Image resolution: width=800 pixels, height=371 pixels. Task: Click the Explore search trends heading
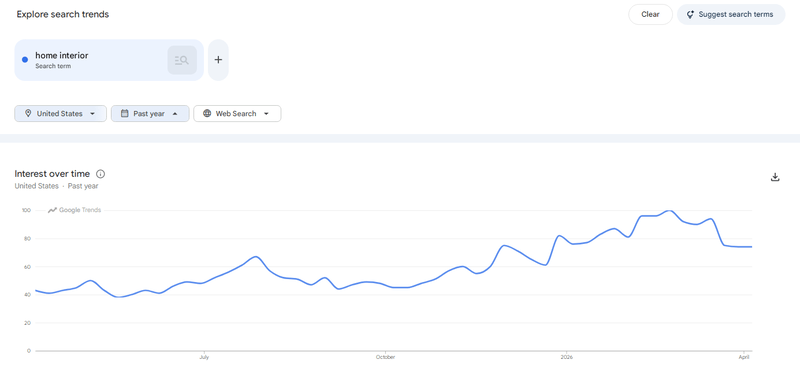[x=63, y=14]
